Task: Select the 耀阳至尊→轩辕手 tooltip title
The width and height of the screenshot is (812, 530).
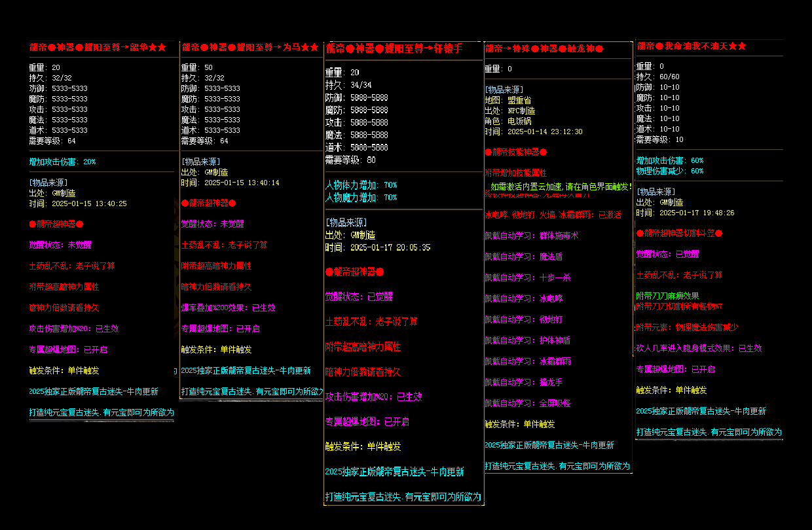Action: pyautogui.click(x=394, y=48)
